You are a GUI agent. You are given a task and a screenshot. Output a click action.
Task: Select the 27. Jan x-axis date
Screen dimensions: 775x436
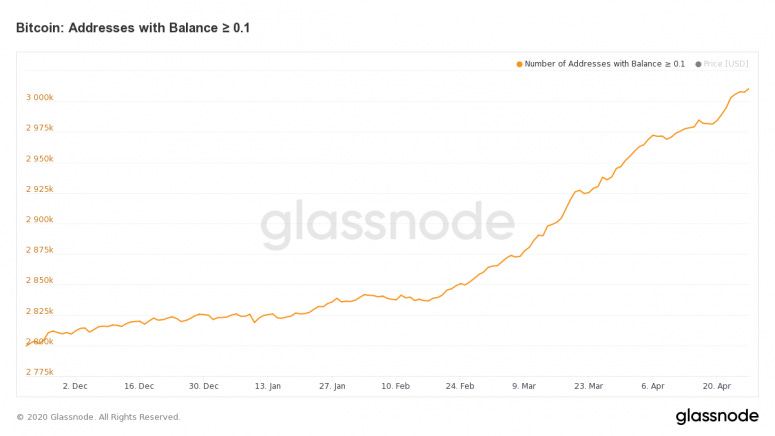332,386
